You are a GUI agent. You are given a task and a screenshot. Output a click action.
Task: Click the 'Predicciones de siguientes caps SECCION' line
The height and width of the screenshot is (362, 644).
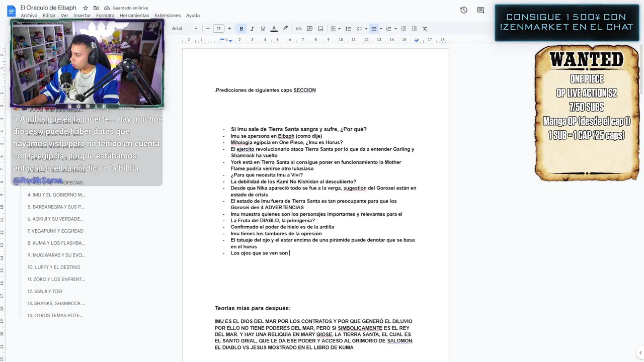(265, 90)
